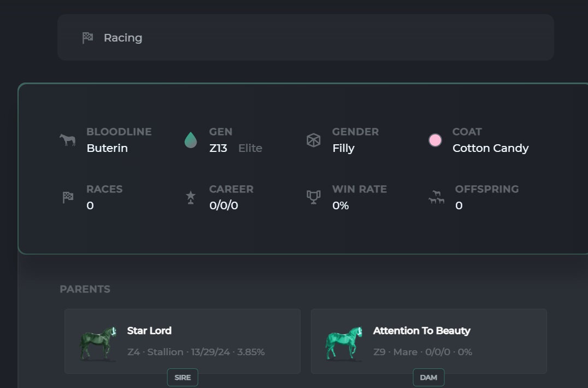The image size is (588, 388).
Task: Click the three-horse Offspring icon
Action: click(x=436, y=197)
